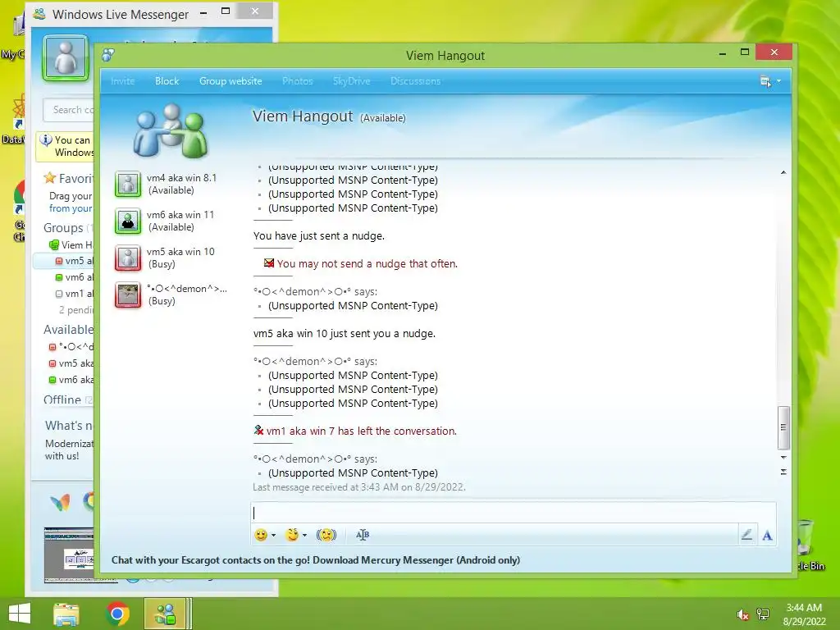Click the Download Mercury Messenger banner

pos(316,559)
